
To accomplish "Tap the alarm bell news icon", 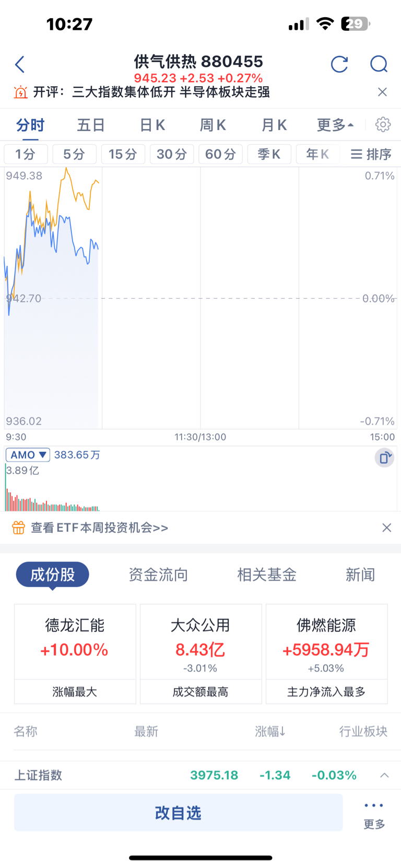I will (x=20, y=92).
